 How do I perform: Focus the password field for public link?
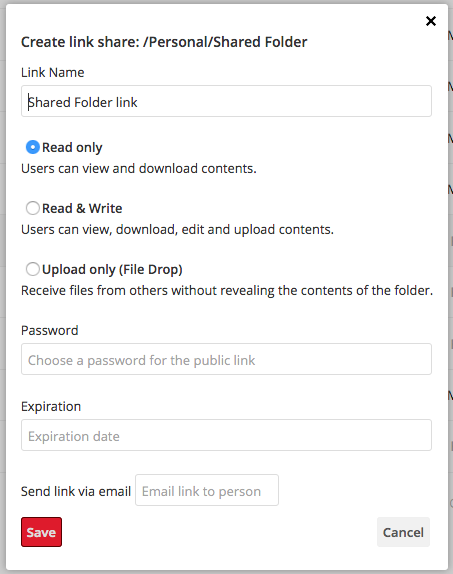(226, 359)
